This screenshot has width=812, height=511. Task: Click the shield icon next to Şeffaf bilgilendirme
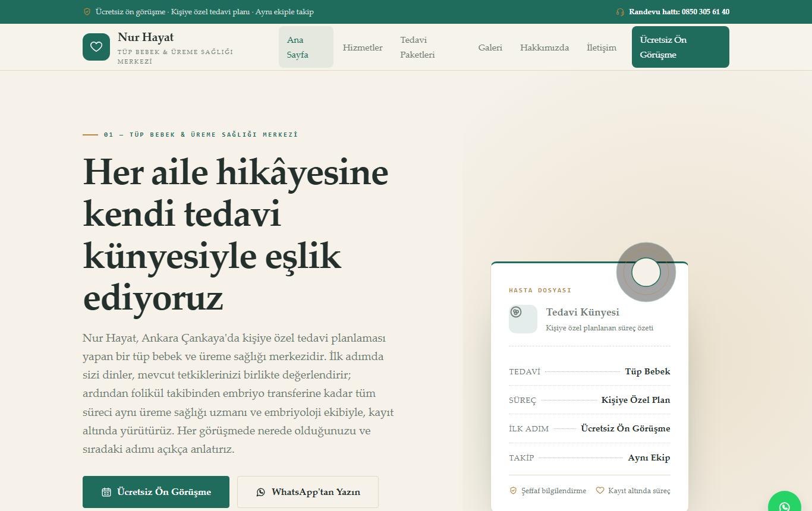coord(513,491)
